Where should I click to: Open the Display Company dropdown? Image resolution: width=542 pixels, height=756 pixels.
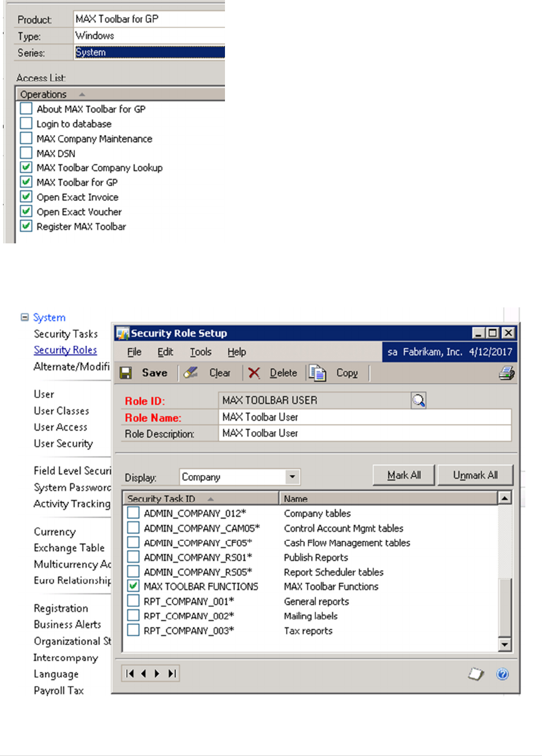click(293, 477)
